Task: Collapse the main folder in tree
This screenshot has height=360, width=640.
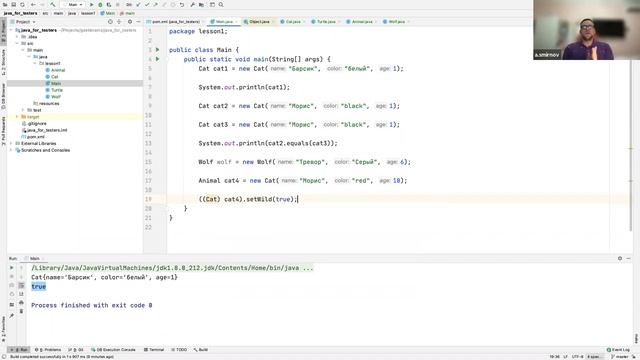Action: [x=23, y=50]
